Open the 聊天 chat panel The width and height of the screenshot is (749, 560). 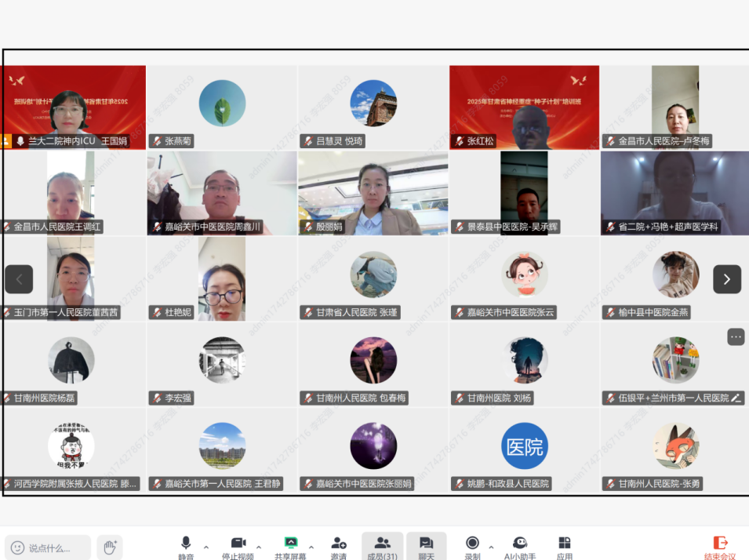coord(426,545)
